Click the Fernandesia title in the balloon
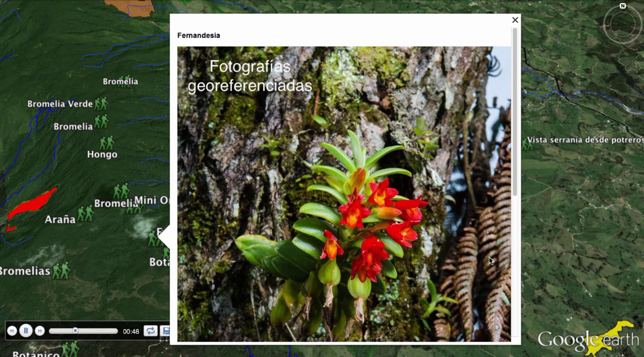The image size is (644, 357). click(199, 35)
